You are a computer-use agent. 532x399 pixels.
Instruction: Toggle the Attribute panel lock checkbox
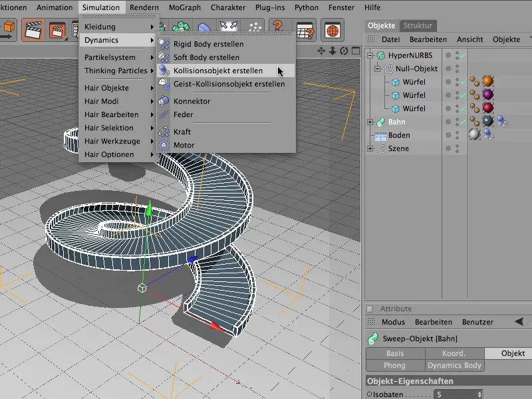tap(370, 309)
